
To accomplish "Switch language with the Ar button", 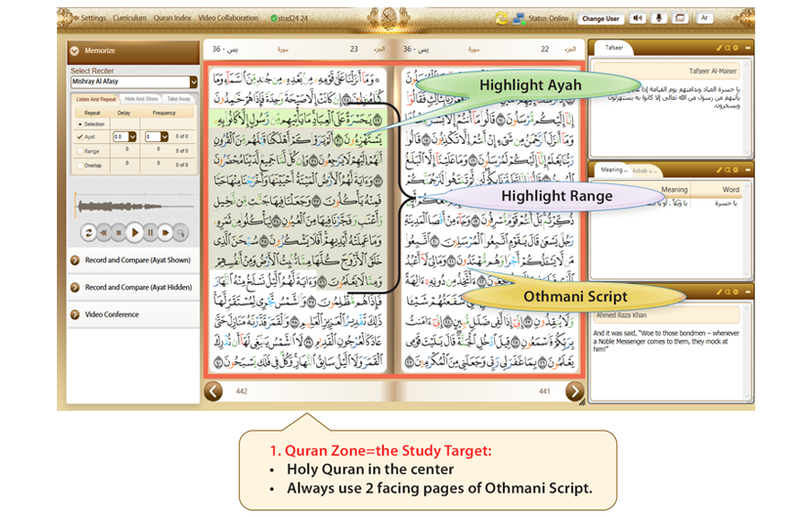I will tap(704, 18).
